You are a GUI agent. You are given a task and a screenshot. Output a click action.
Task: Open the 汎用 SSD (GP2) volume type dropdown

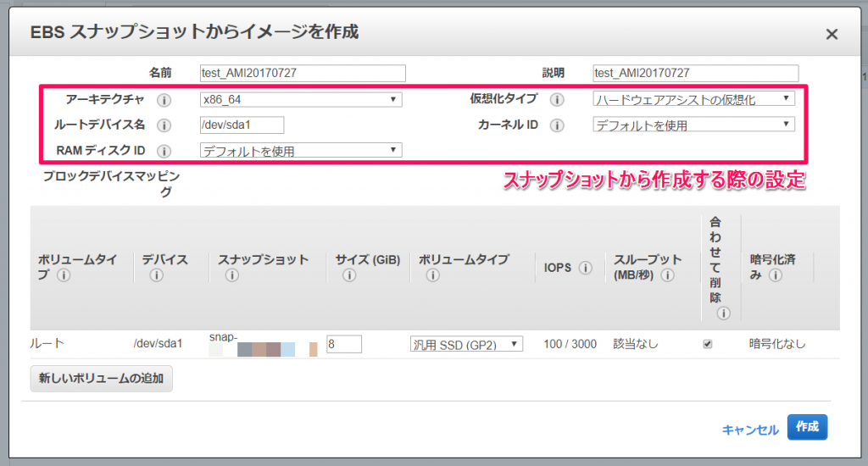tap(467, 344)
